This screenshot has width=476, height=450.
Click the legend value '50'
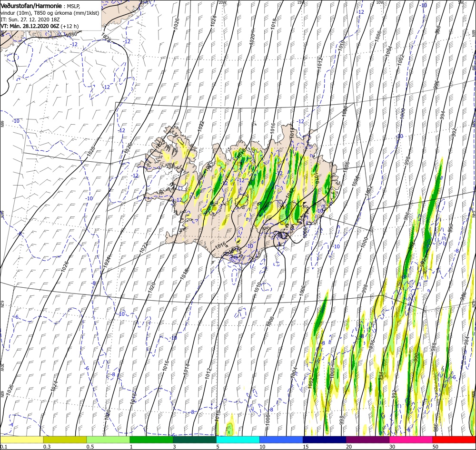pyautogui.click(x=436, y=447)
